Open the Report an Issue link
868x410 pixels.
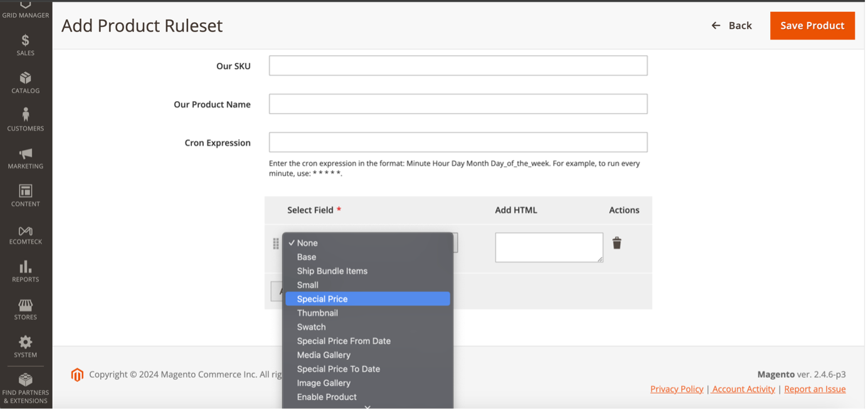coord(815,389)
